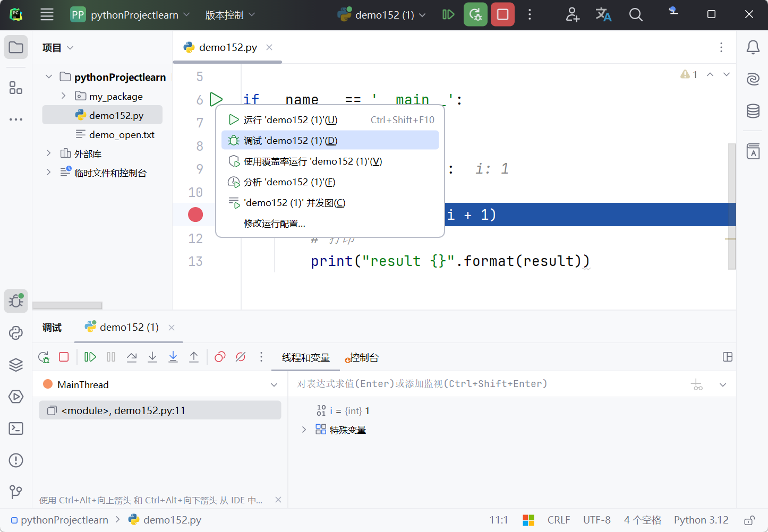Open the Structure tool window icon
Viewport: 768px width, 532px height.
coord(16,88)
